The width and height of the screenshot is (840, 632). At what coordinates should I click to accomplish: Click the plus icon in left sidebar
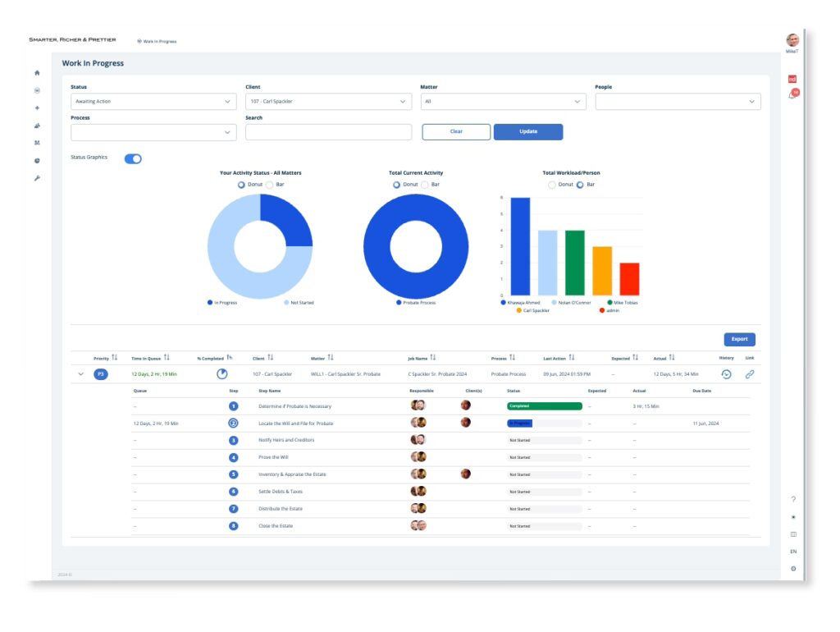(x=37, y=108)
